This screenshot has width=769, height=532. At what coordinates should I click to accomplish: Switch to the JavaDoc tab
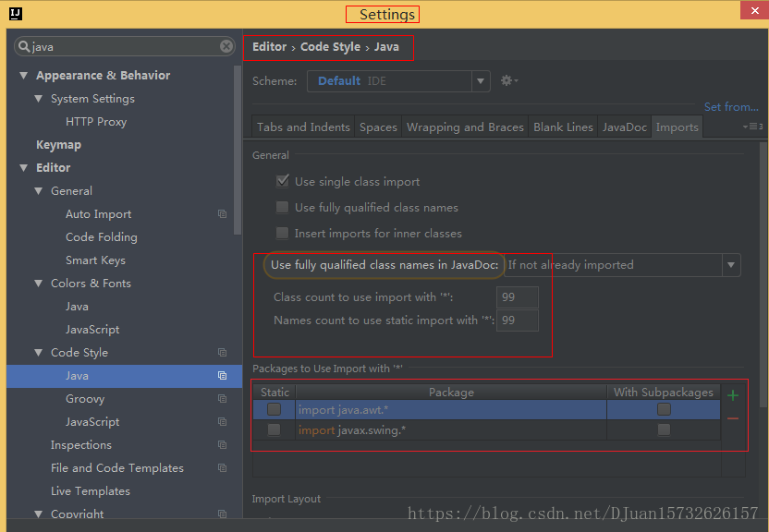(624, 127)
